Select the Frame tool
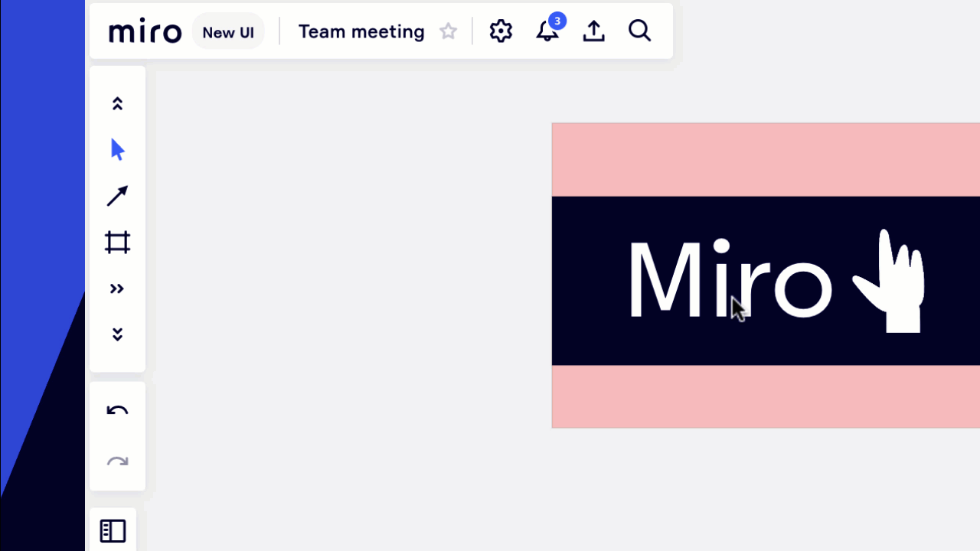Viewport: 980px width, 551px height. (x=117, y=243)
